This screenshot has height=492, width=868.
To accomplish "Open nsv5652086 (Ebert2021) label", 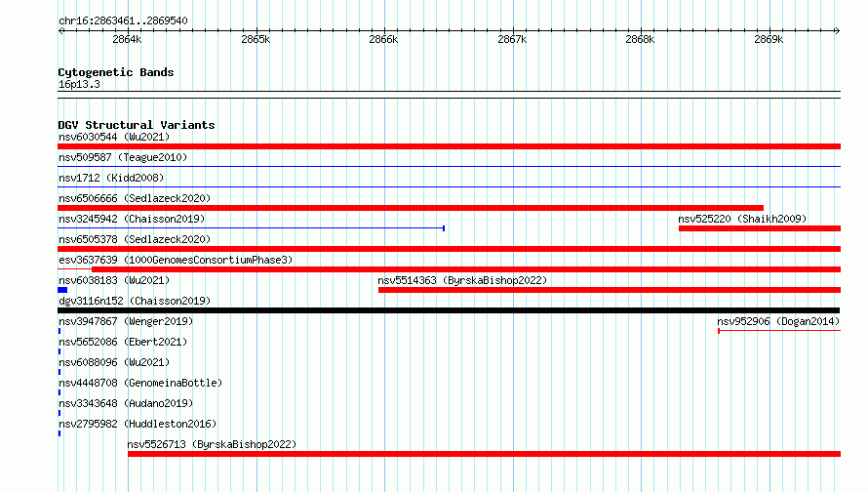I will (x=123, y=342).
